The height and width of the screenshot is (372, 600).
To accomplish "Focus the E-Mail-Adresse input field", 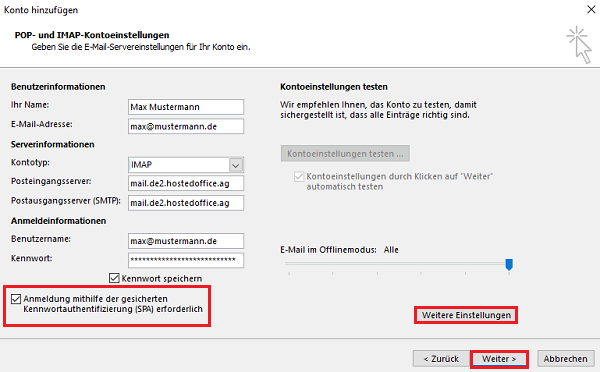I will [186, 126].
